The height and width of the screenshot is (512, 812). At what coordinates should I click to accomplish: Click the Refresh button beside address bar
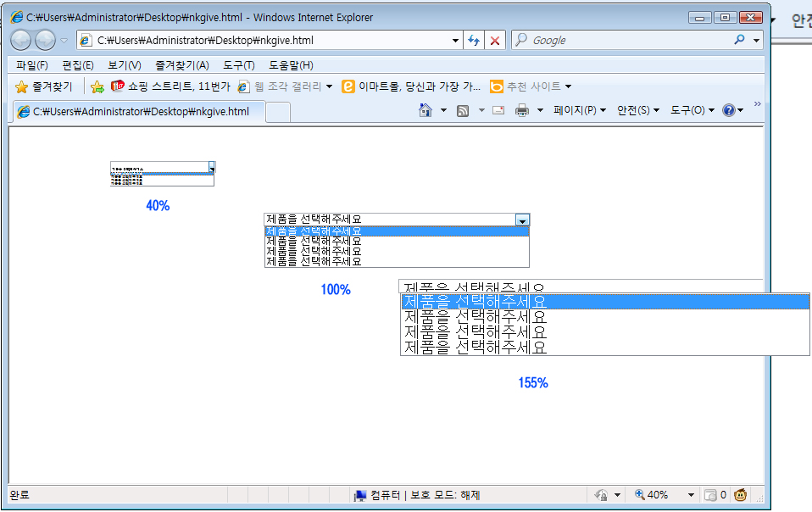pos(474,40)
